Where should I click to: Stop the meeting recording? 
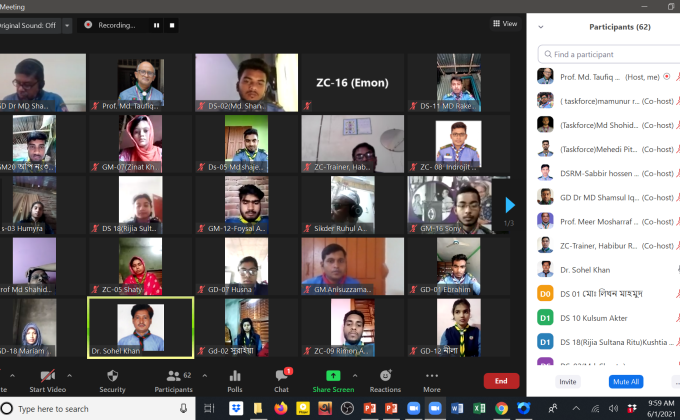tap(172, 25)
